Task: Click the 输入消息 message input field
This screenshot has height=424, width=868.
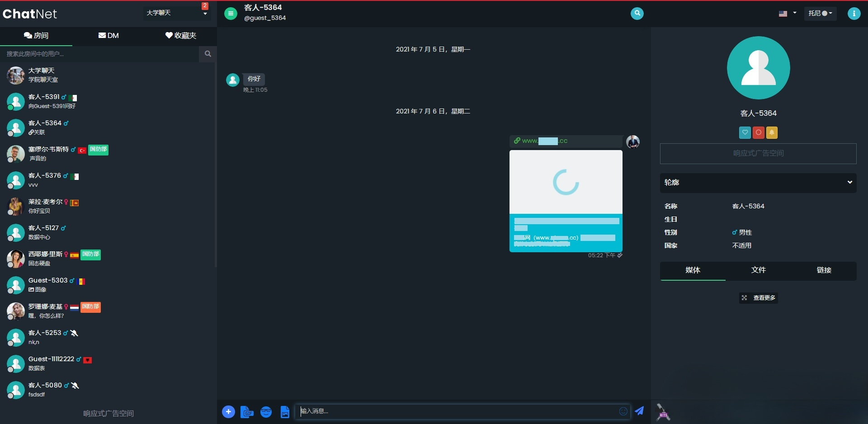Action: (457, 411)
